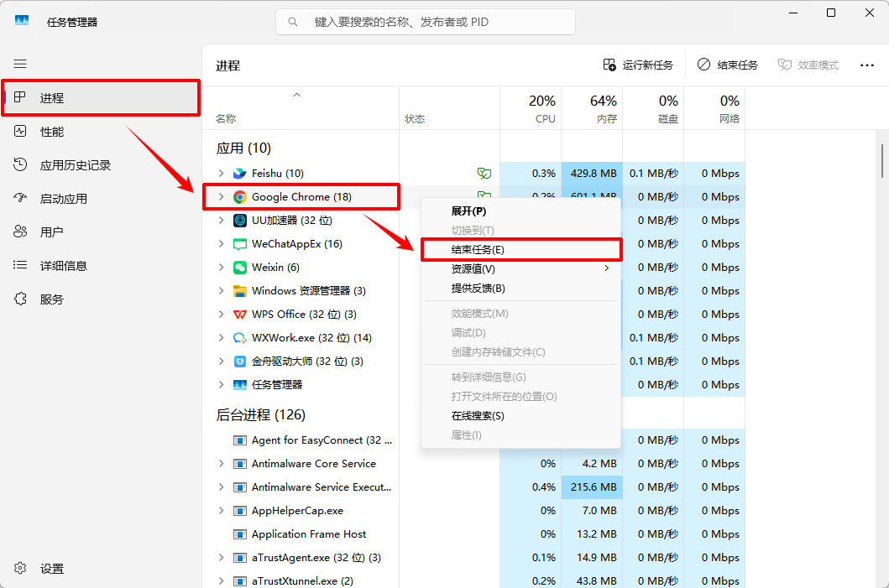Click the Agent for EasyConnect process icon
Image resolution: width=889 pixels, height=588 pixels.
[x=240, y=440]
